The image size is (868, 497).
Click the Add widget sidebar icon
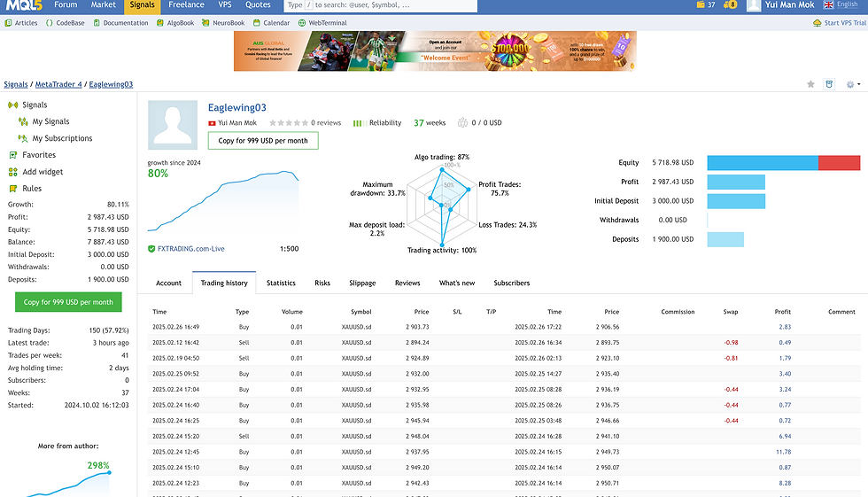pos(12,172)
